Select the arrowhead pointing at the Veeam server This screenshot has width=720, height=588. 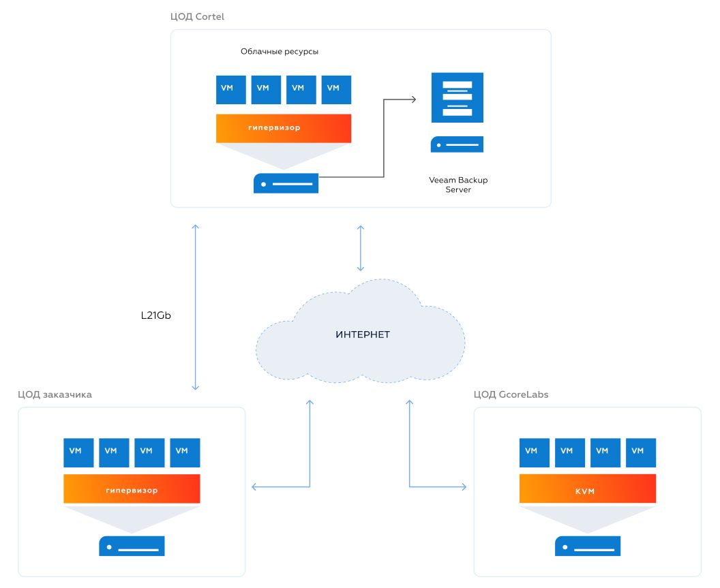pyautogui.click(x=412, y=99)
